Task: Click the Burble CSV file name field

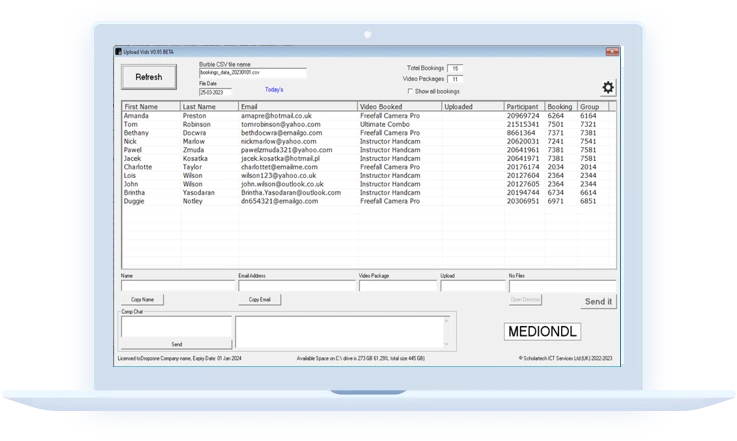Action: coord(252,73)
